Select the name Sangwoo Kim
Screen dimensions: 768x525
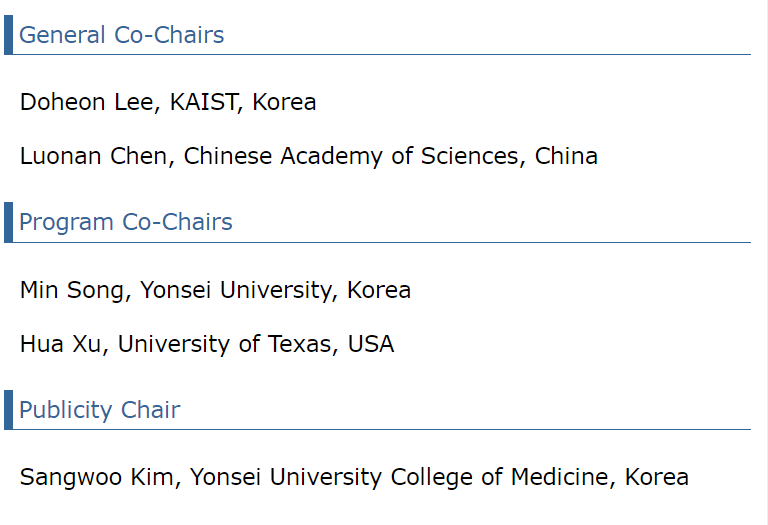96,477
